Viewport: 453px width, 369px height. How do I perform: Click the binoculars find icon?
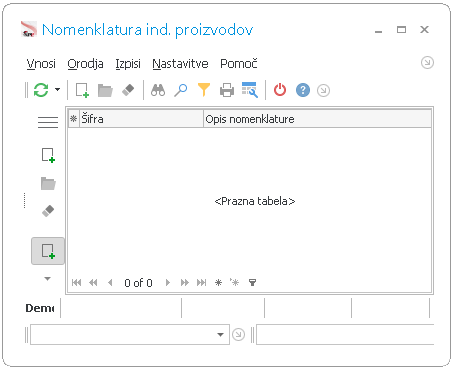pos(158,90)
